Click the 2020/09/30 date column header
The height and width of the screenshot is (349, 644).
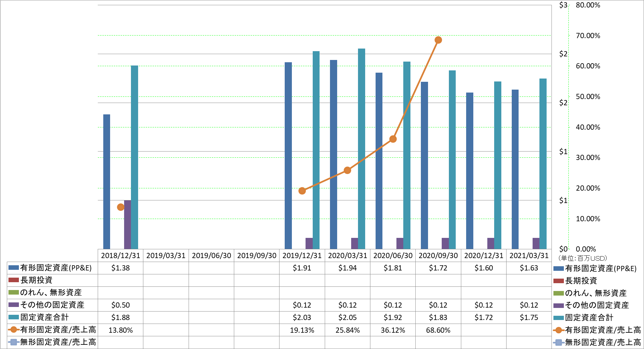tap(438, 255)
